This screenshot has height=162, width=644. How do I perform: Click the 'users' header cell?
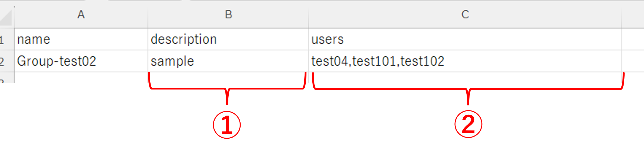[465, 39]
